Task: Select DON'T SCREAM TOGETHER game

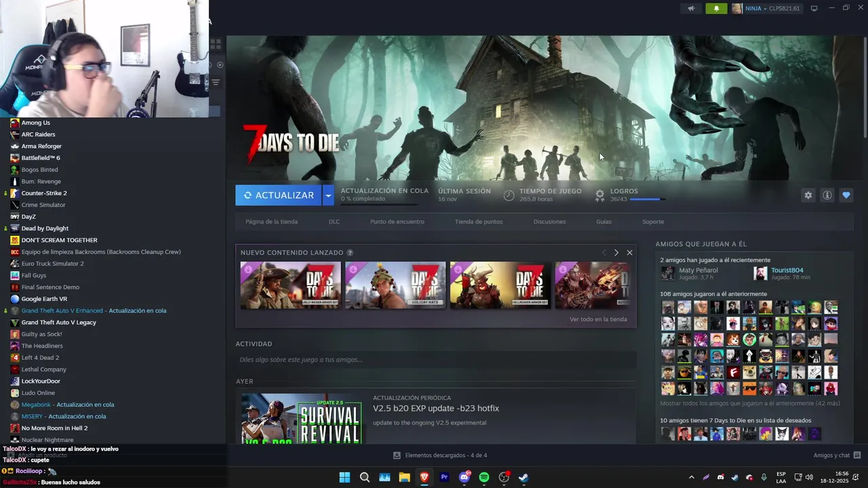Action: click(x=60, y=240)
